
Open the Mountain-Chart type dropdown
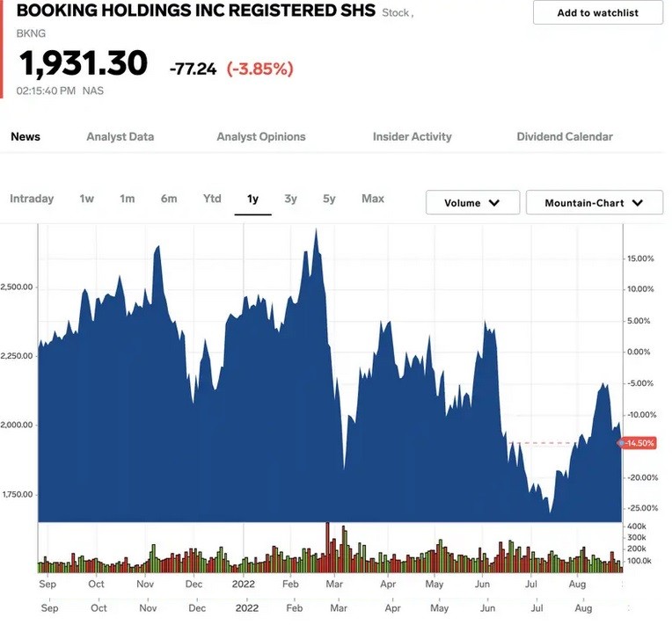click(x=595, y=203)
